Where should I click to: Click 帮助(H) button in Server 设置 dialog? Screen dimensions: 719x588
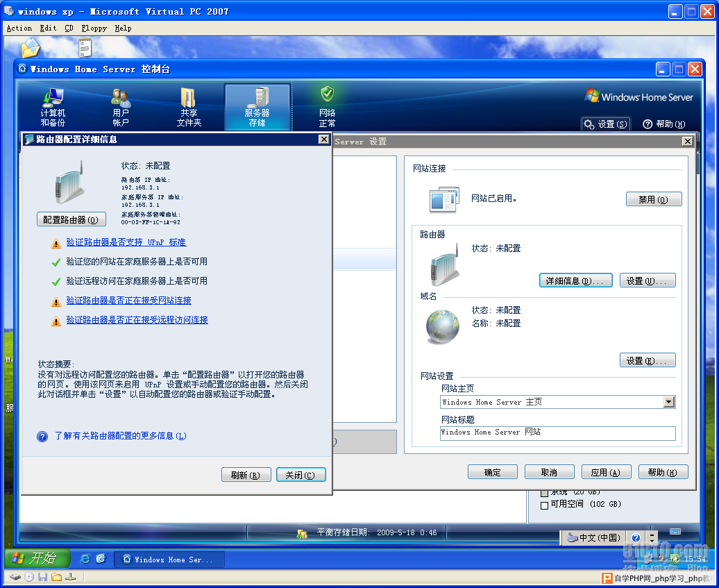pyautogui.click(x=663, y=472)
